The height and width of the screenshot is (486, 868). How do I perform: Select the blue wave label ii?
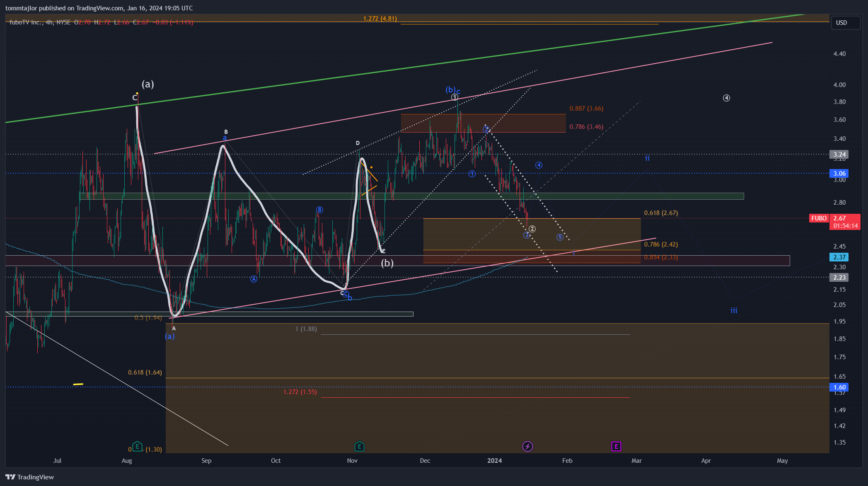[x=647, y=158]
